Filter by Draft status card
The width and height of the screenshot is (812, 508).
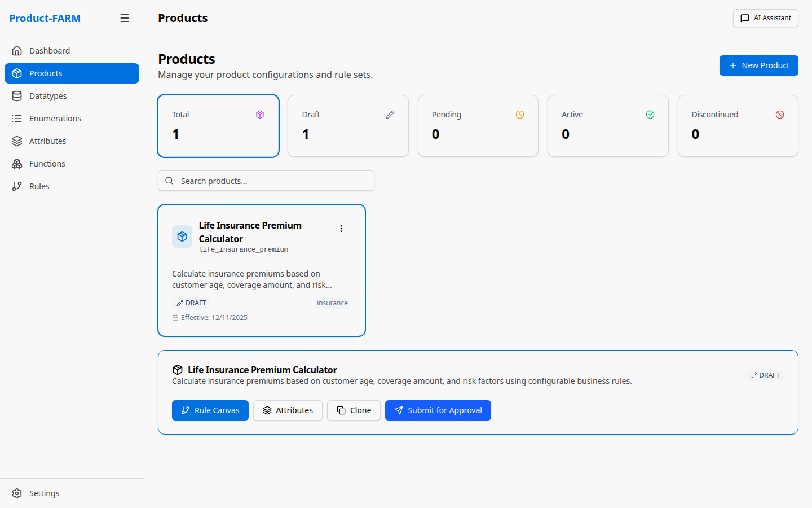tap(348, 126)
